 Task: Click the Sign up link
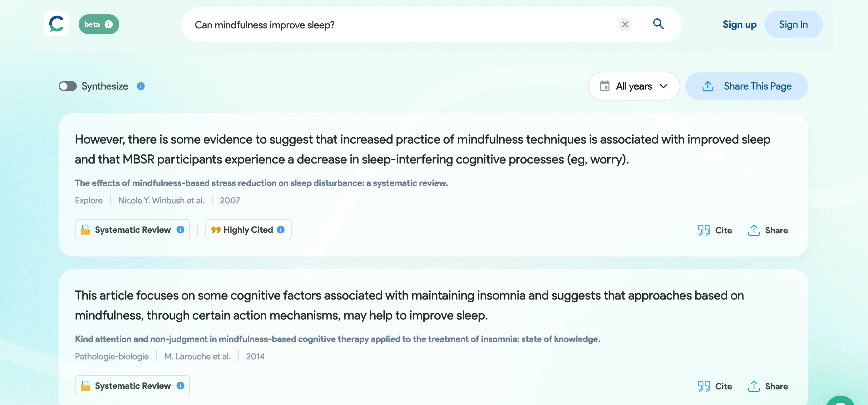point(739,24)
